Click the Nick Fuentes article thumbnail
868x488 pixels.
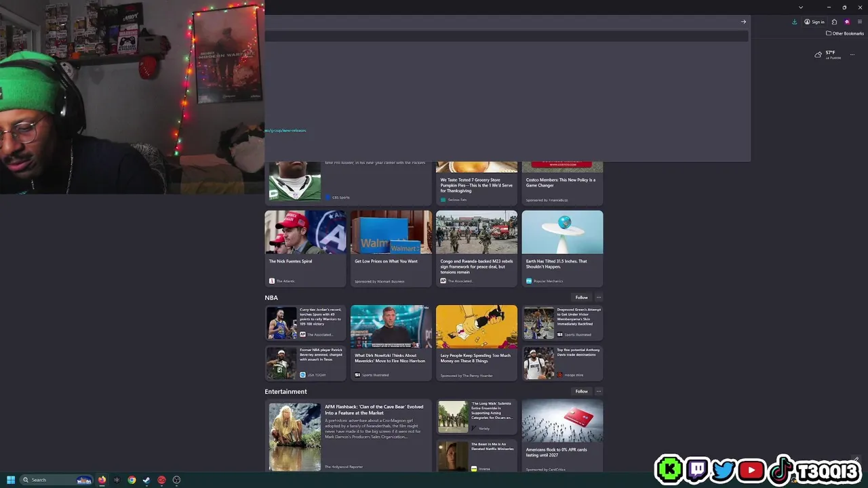pyautogui.click(x=305, y=232)
